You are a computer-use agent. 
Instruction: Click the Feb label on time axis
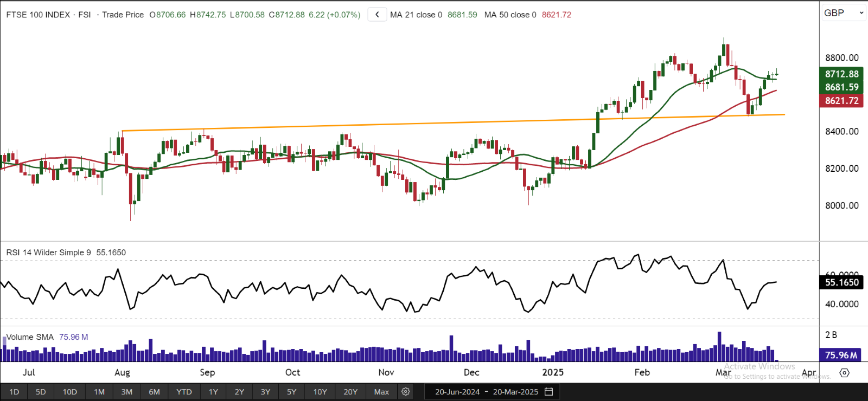[x=642, y=372]
